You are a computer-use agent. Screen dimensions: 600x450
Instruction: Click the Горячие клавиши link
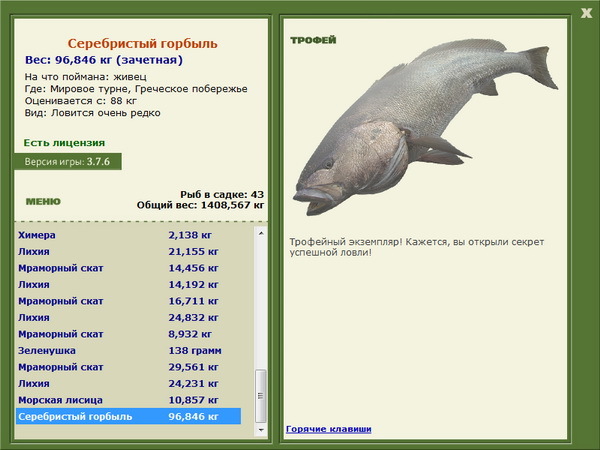point(328,429)
